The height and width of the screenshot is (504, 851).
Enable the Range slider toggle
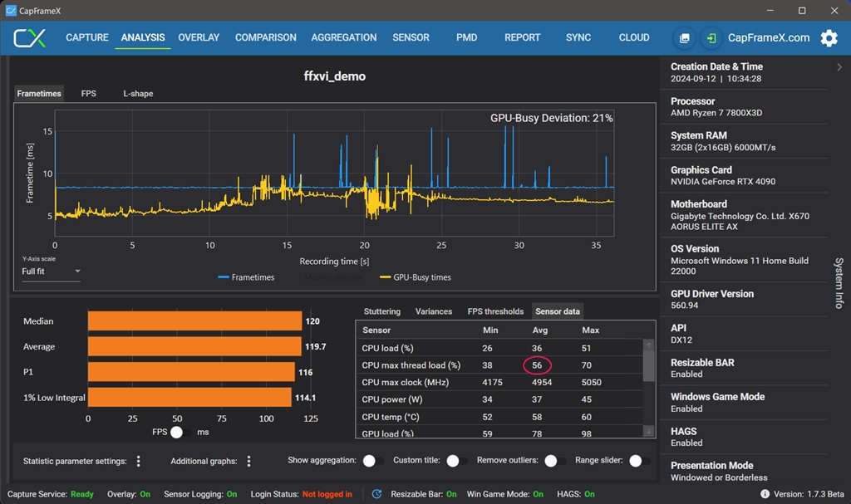coord(638,461)
